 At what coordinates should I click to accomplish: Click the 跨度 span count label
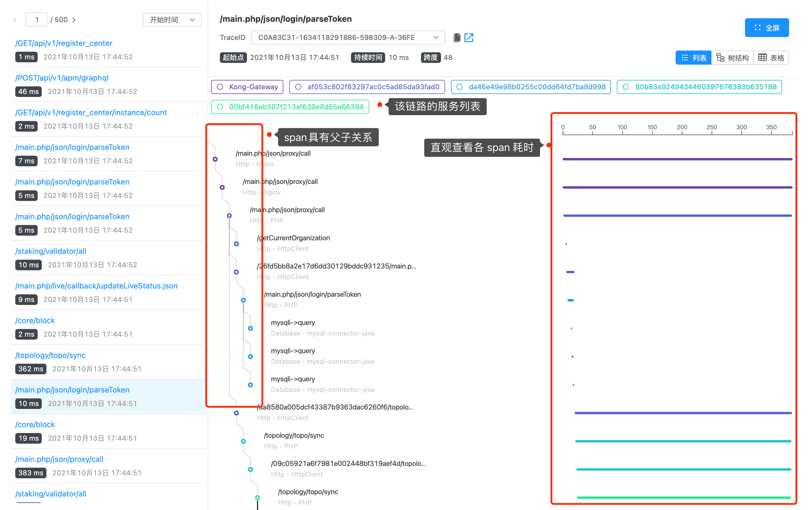pyautogui.click(x=431, y=58)
